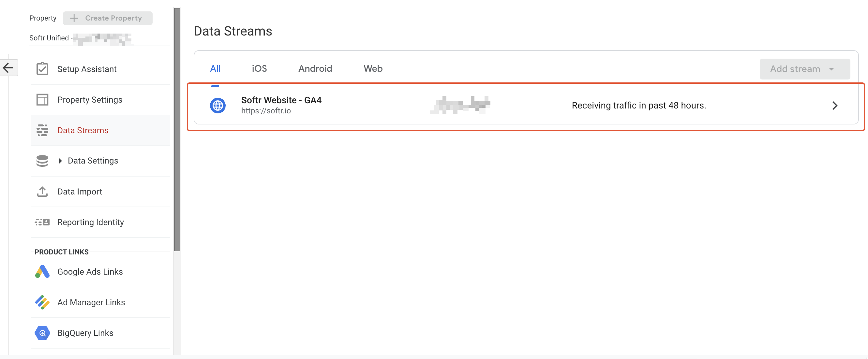Click the Google Ads Links icon
Screen dimensions: 868x359
click(x=42, y=272)
